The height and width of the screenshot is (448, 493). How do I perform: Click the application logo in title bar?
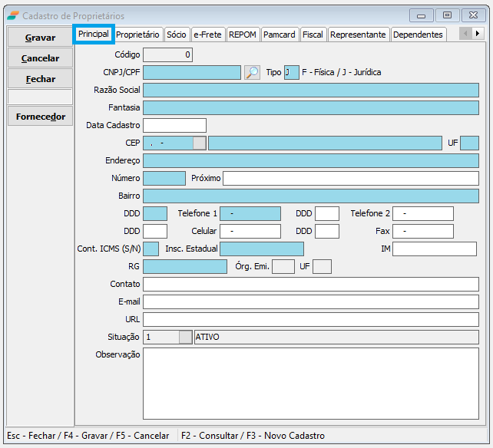tap(13, 16)
